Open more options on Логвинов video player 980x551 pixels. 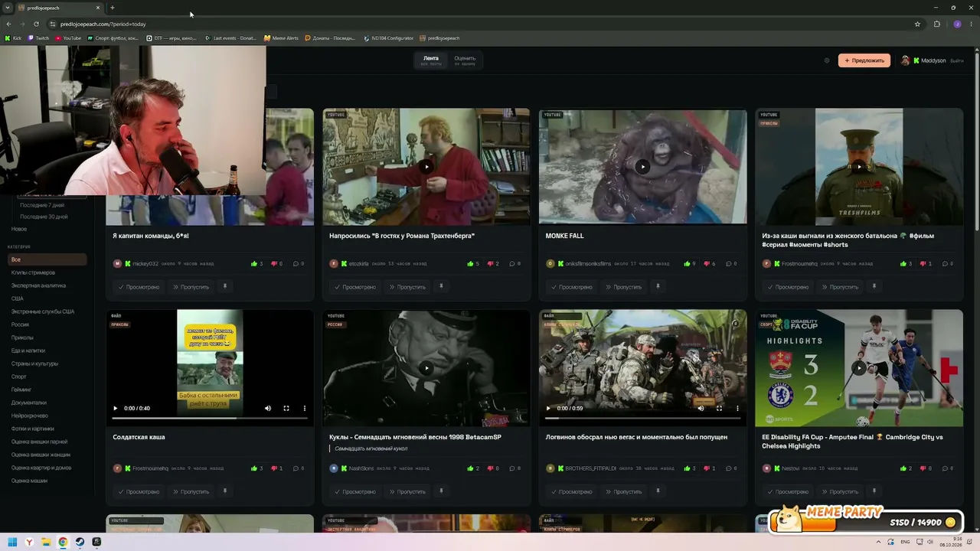pos(737,408)
